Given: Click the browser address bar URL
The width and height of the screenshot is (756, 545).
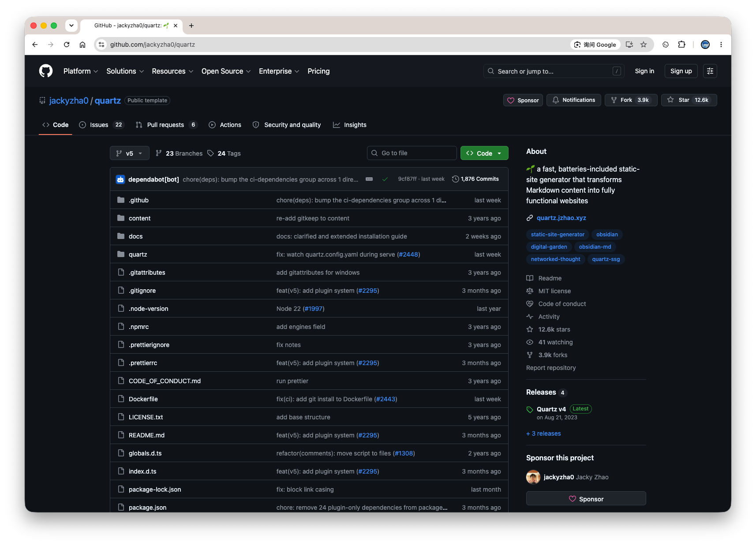Looking at the screenshot, I should (153, 45).
